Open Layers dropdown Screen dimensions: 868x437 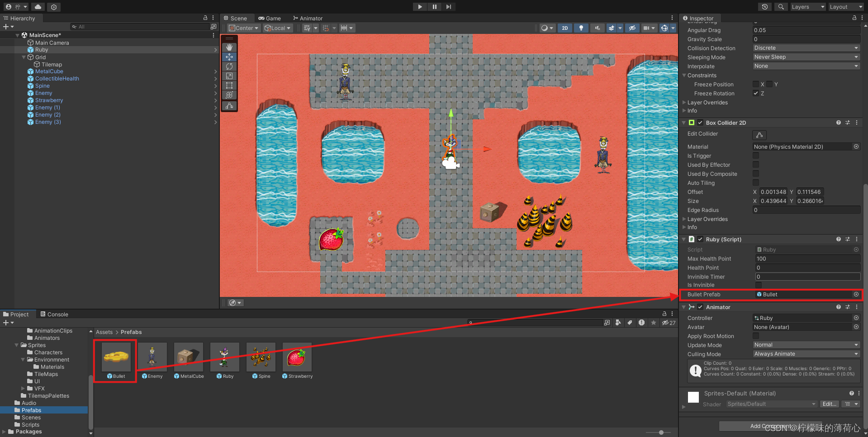[x=808, y=7]
